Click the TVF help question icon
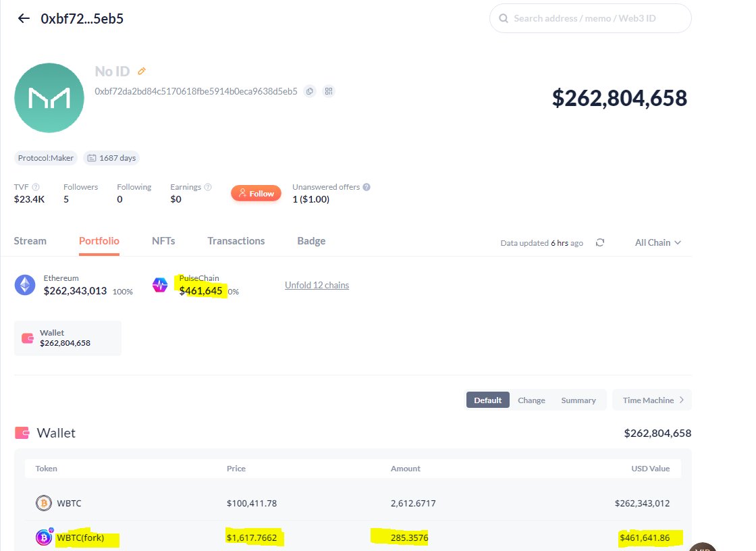Screen dimensions: 756x551 36,187
